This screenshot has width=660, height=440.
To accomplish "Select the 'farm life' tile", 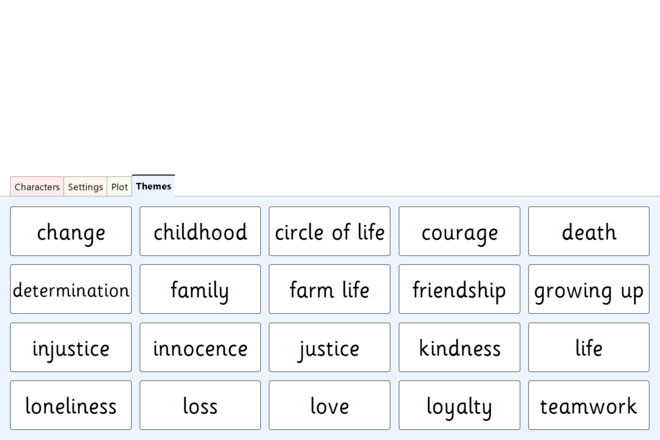I will click(x=329, y=290).
